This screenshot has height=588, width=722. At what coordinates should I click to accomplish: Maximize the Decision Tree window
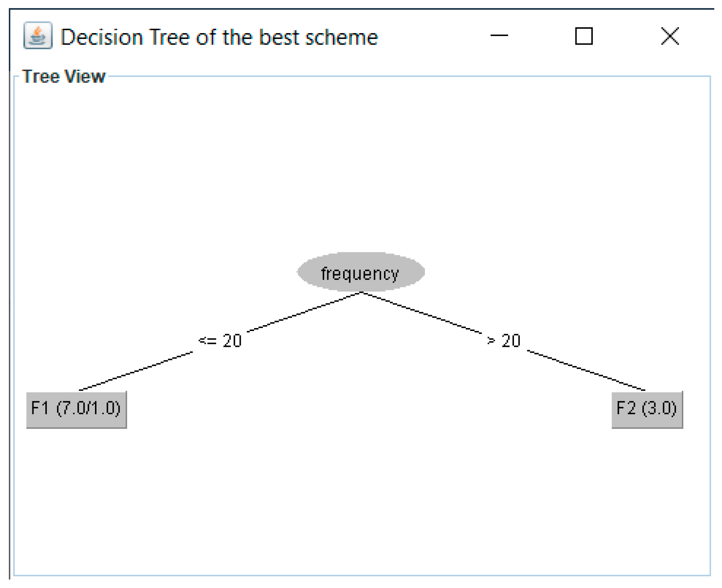[584, 36]
